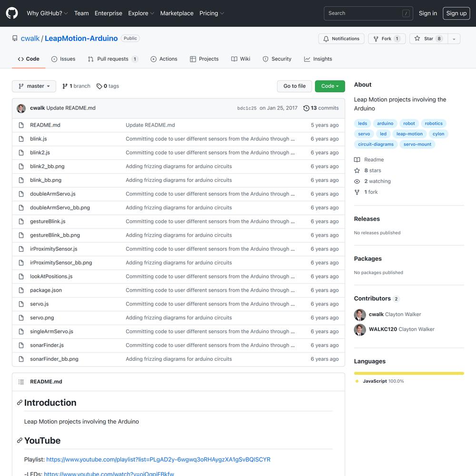The height and width of the screenshot is (476, 476).
Task: Open the master branch dropdown
Action: (34, 86)
